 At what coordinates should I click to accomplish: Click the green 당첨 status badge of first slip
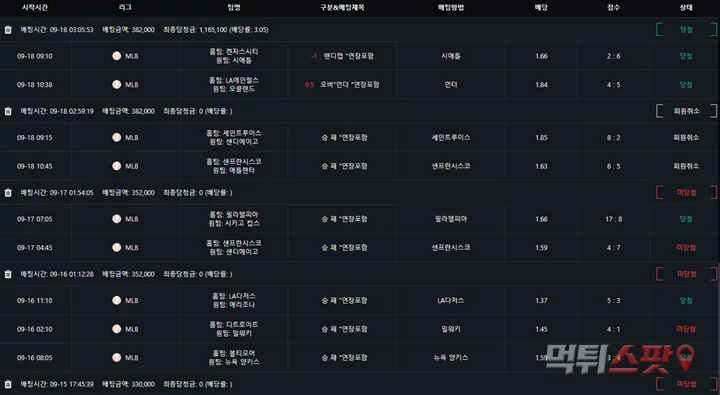click(x=686, y=30)
